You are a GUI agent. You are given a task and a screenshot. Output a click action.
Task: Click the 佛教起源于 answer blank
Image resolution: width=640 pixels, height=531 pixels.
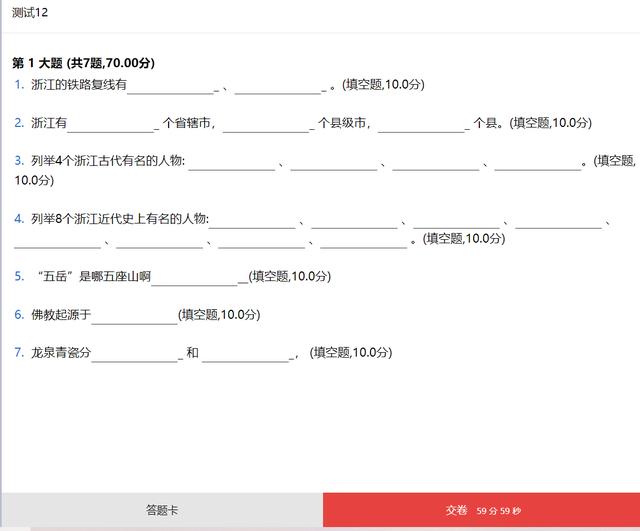(x=134, y=316)
